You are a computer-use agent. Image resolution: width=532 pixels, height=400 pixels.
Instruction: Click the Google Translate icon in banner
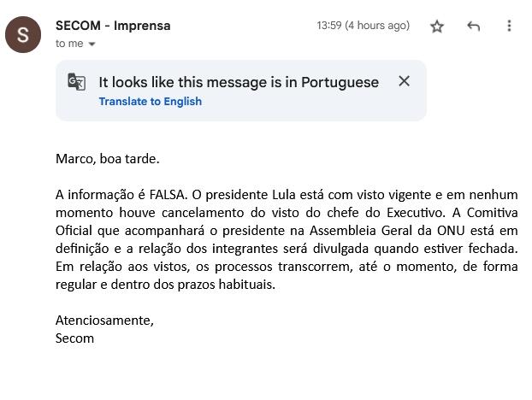[76, 82]
